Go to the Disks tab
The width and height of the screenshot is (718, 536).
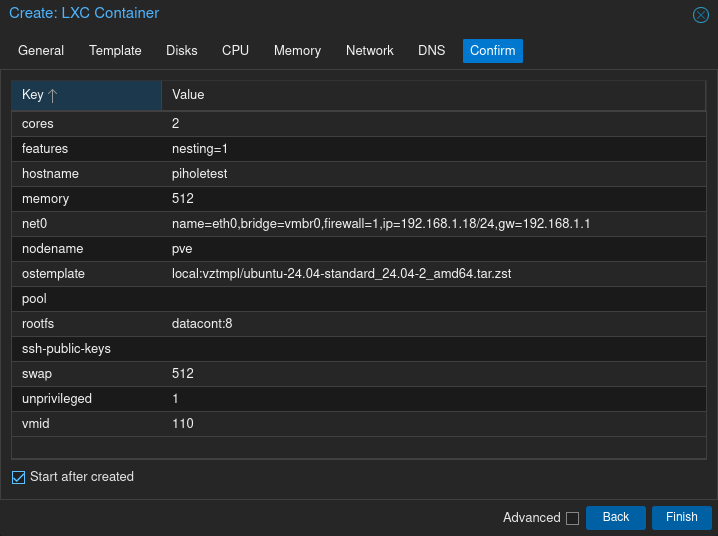182,50
